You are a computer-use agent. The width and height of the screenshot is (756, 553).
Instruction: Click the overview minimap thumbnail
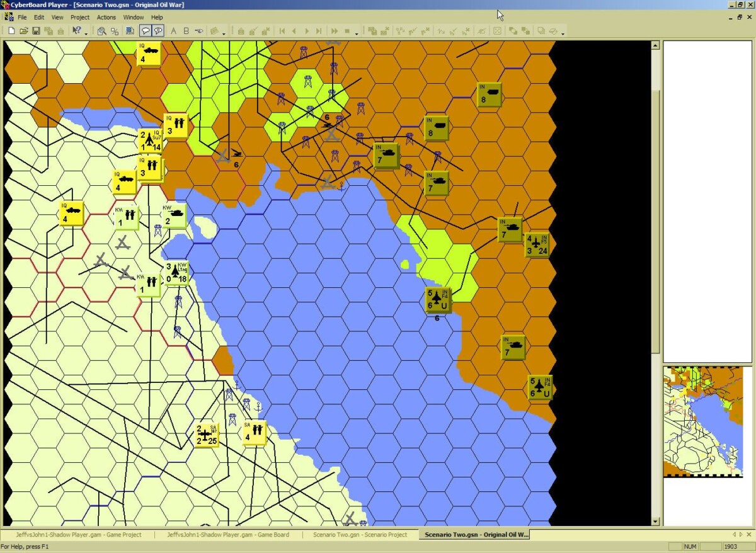coord(707,421)
